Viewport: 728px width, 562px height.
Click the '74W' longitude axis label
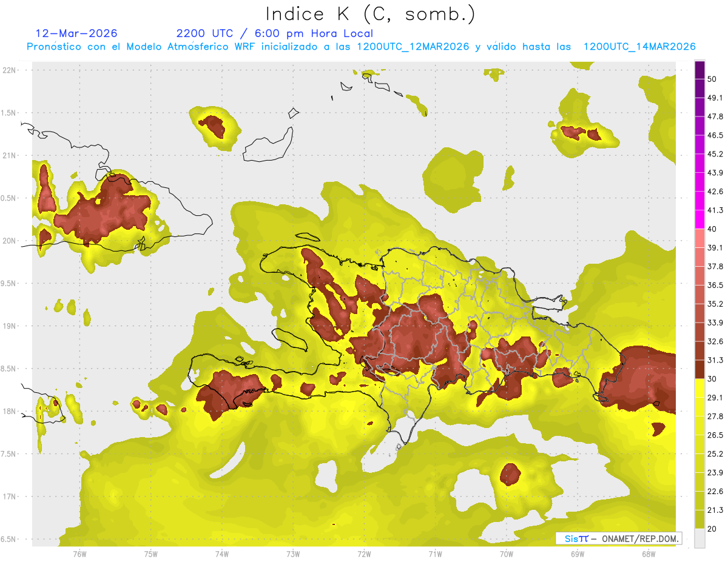[222, 554]
